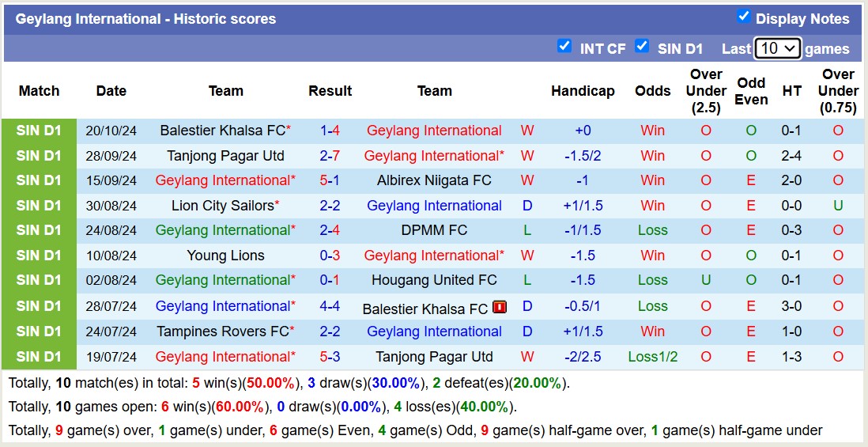The height and width of the screenshot is (447, 868).
Task: Open Balestier Khalsa FC team link in top row
Action: 221,131
